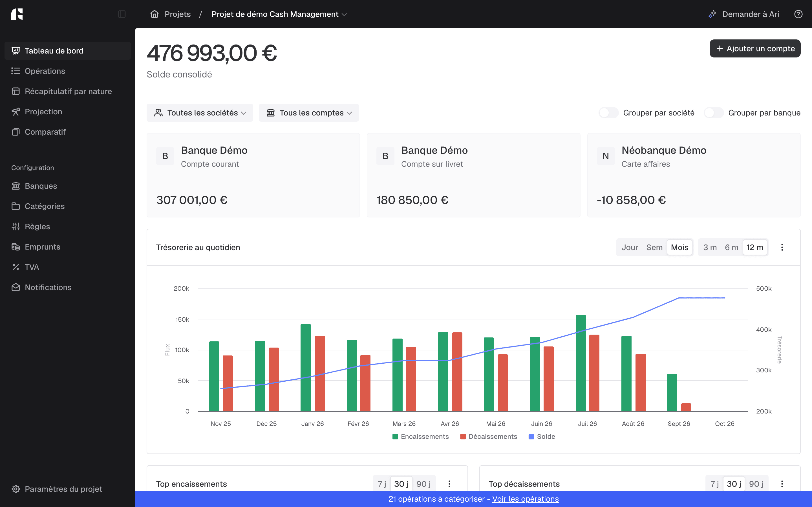Open project name dropdown chevron

pos(344,14)
